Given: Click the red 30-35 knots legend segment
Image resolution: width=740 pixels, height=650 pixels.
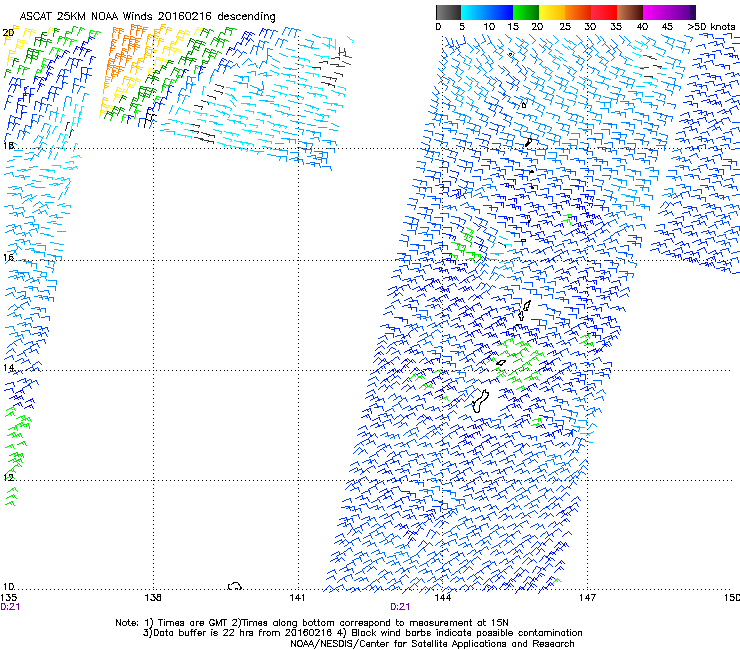Looking at the screenshot, I should click(604, 12).
